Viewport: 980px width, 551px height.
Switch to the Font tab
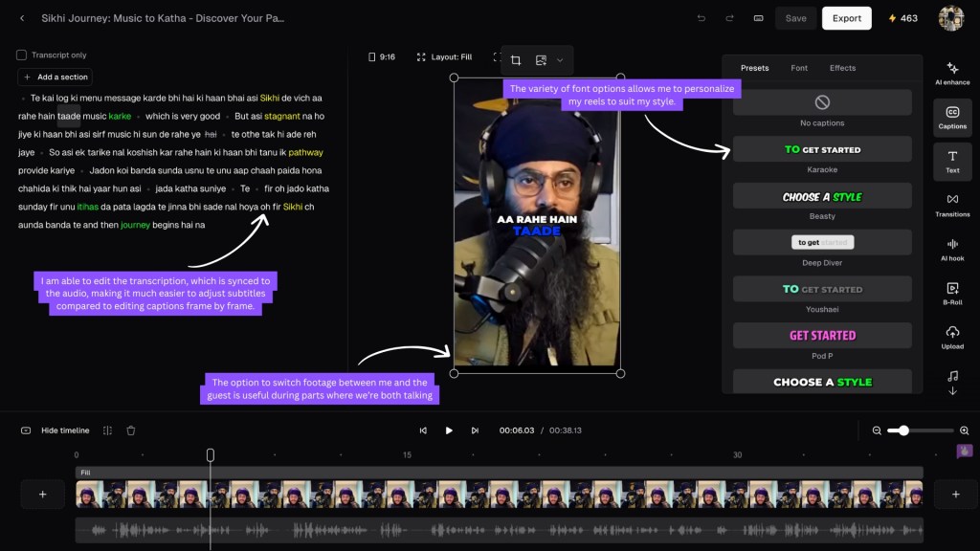(799, 68)
